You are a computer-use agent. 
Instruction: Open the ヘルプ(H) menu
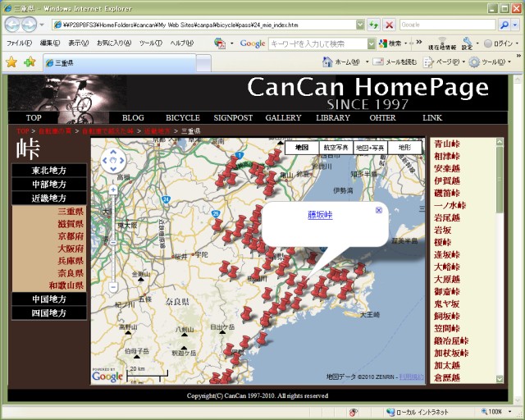coord(182,43)
